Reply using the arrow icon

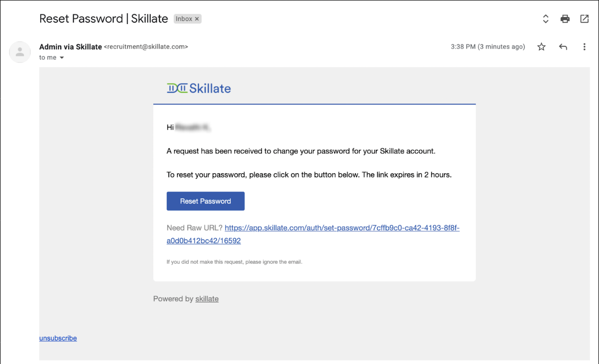pos(563,47)
